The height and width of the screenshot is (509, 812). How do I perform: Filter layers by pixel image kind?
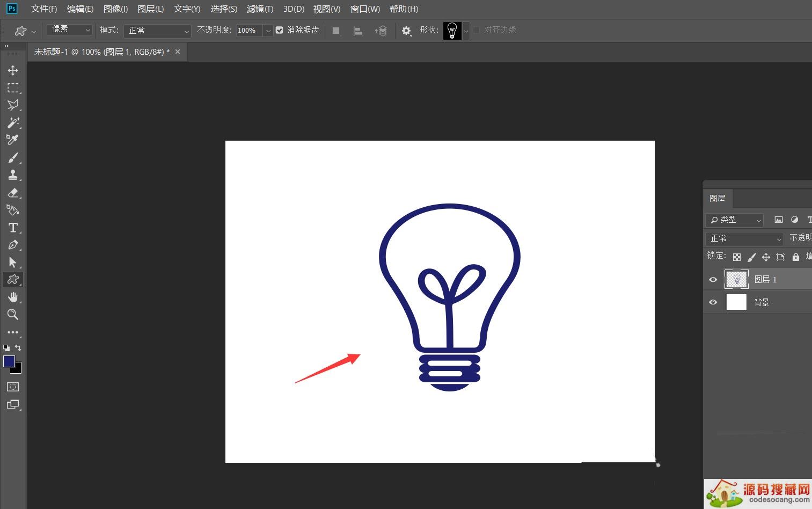(779, 220)
